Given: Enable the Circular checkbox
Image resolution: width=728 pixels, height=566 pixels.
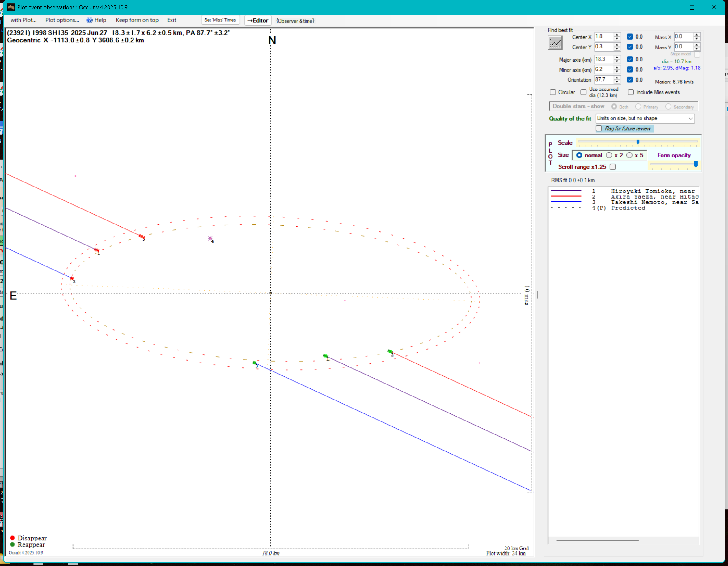Looking at the screenshot, I should click(x=553, y=92).
